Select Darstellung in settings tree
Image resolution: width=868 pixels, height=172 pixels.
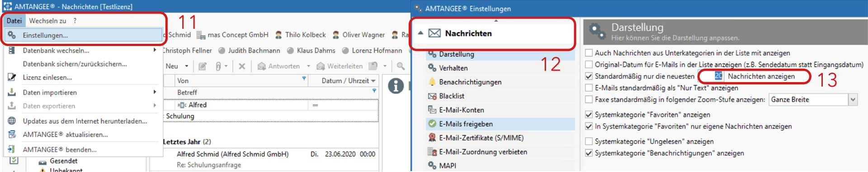457,54
